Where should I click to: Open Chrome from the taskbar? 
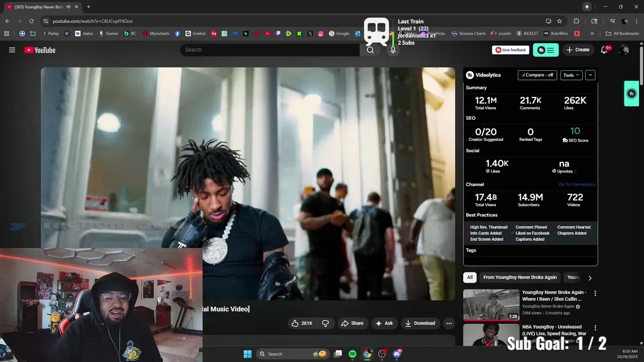coord(367,354)
